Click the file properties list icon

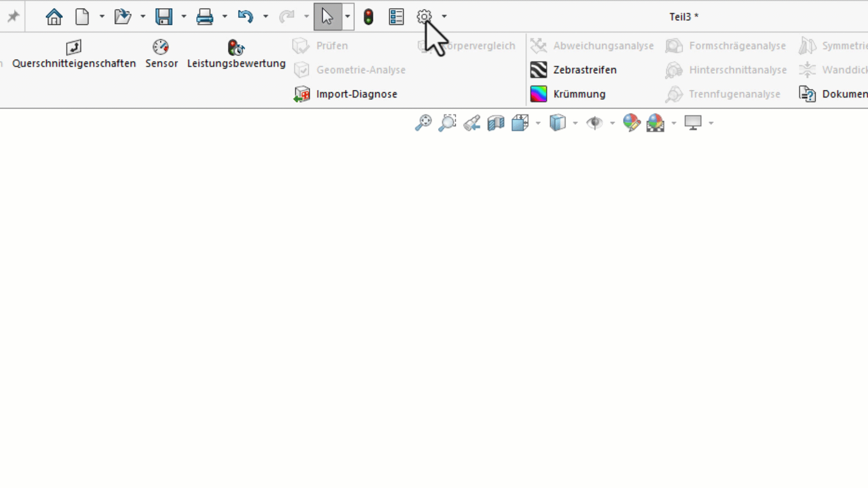pos(396,17)
